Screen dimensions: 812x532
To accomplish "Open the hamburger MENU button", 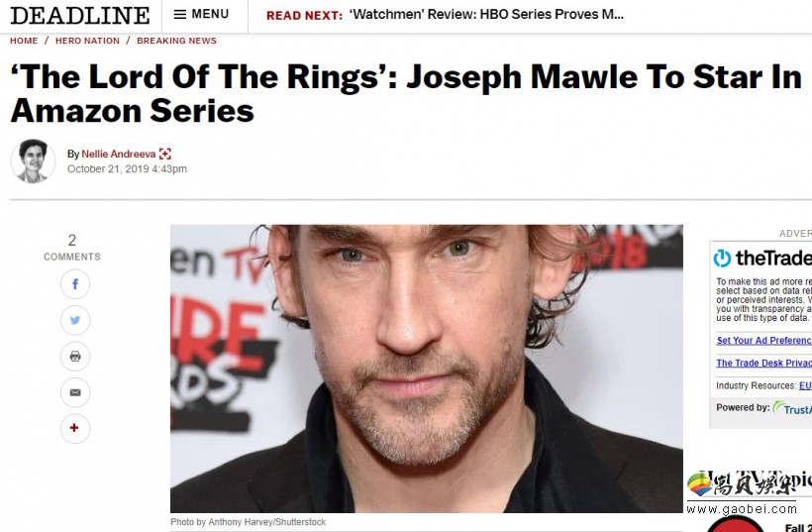I will [201, 15].
